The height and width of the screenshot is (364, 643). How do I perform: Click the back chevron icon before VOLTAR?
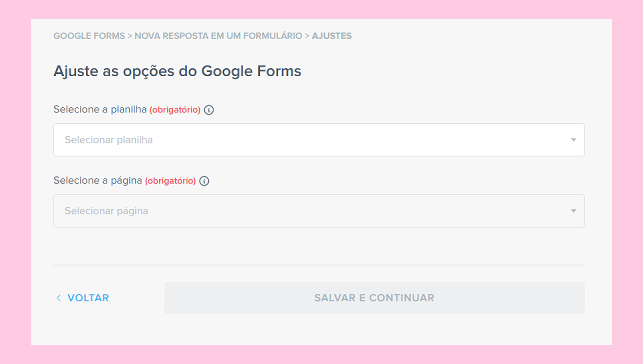tap(59, 298)
